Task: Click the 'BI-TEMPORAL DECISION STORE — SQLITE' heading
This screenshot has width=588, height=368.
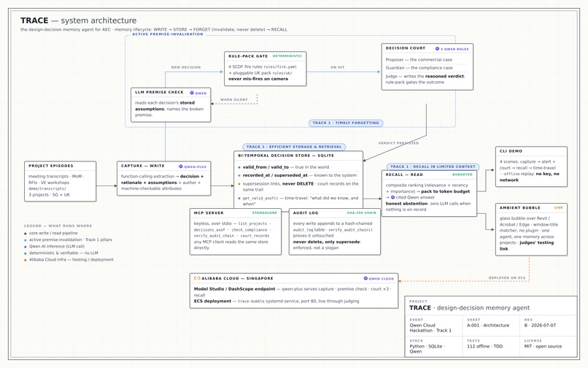Action: point(286,156)
